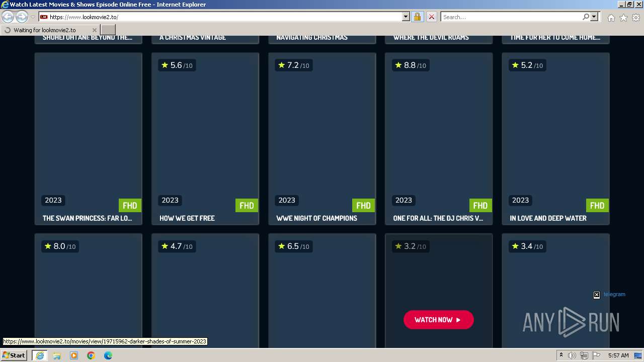
Task: Select the 'Waiting for lookmovie2.to' tab
Action: [x=50, y=30]
